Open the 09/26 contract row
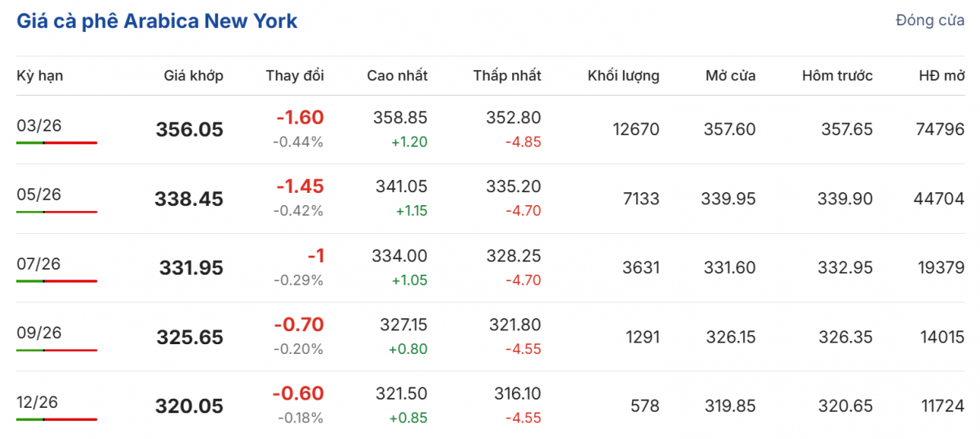Viewport: 980px width, 439px height. [39, 333]
